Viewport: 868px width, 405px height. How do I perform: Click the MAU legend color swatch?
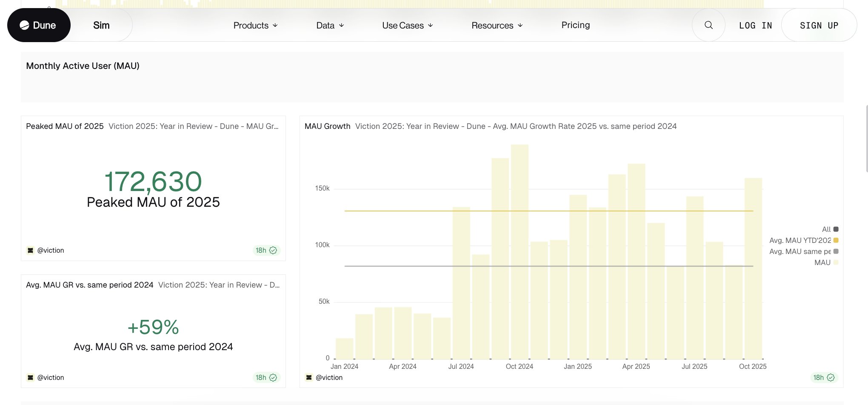coord(836,262)
